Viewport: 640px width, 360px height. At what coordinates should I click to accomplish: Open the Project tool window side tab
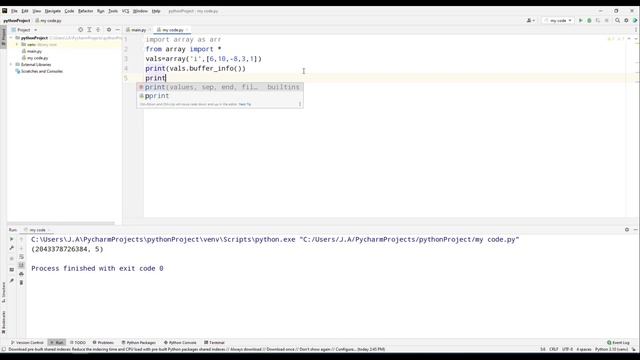pos(4,37)
